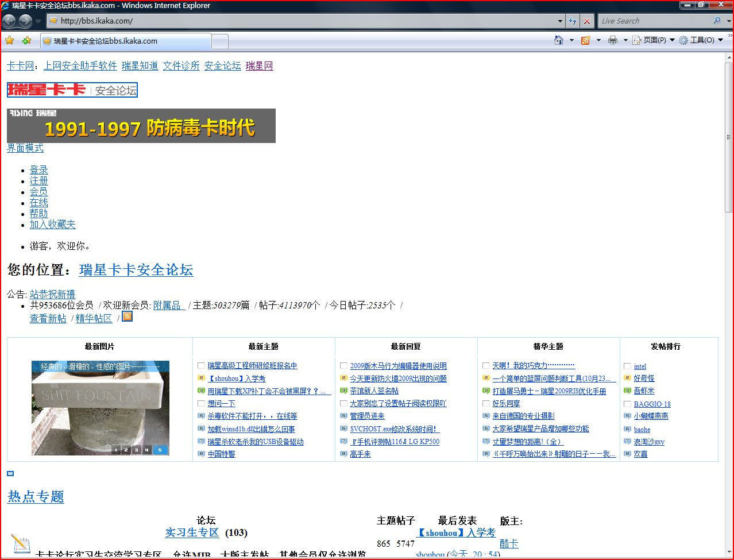Click the post icon before 【shouhou】入学考 in 最新主题
The width and height of the screenshot is (734, 560).
click(201, 378)
